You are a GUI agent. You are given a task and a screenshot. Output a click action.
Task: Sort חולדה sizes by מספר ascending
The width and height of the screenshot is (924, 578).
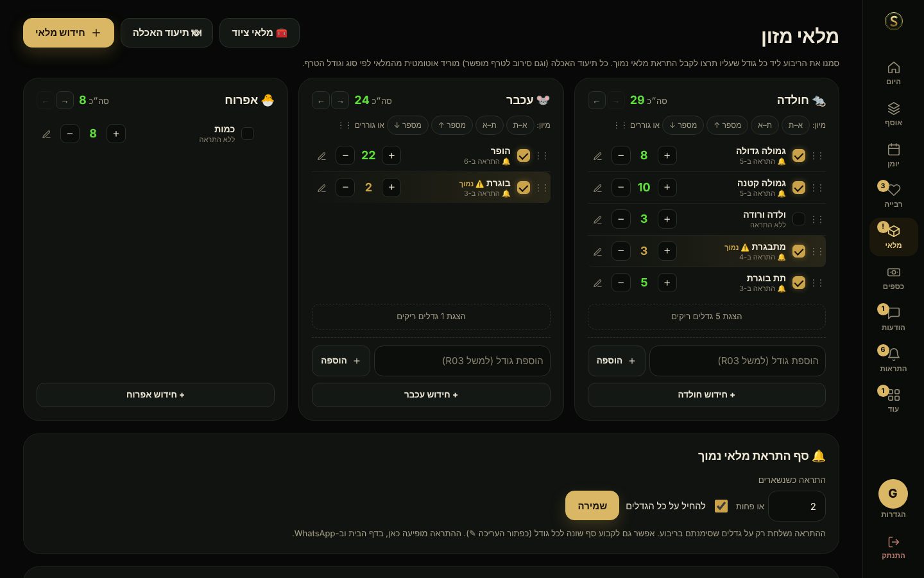coord(727,125)
